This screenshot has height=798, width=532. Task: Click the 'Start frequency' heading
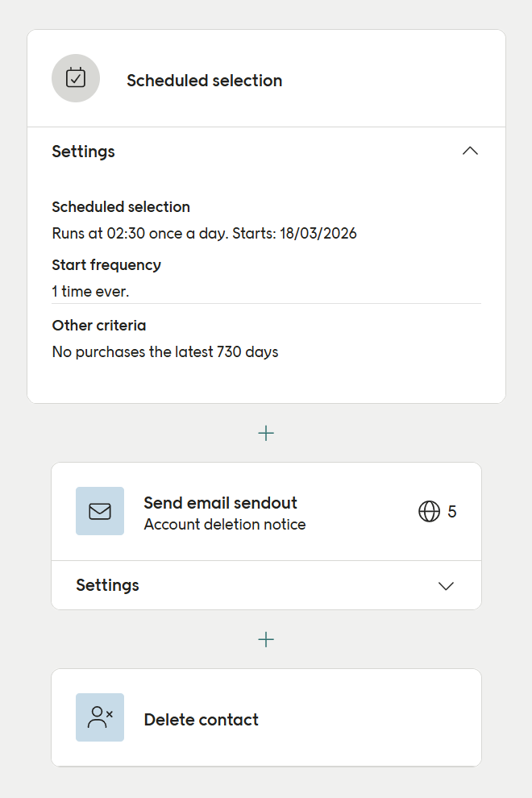tap(106, 264)
